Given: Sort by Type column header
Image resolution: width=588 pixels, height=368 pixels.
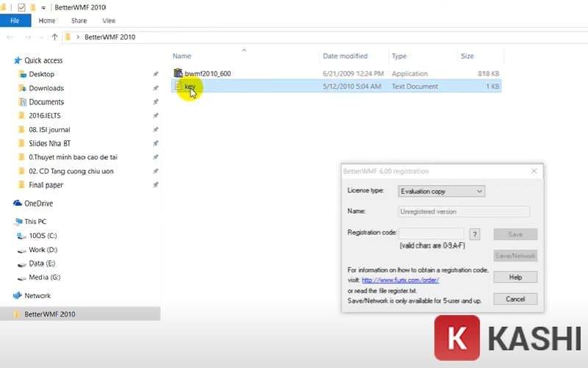Looking at the screenshot, I should pos(399,57).
